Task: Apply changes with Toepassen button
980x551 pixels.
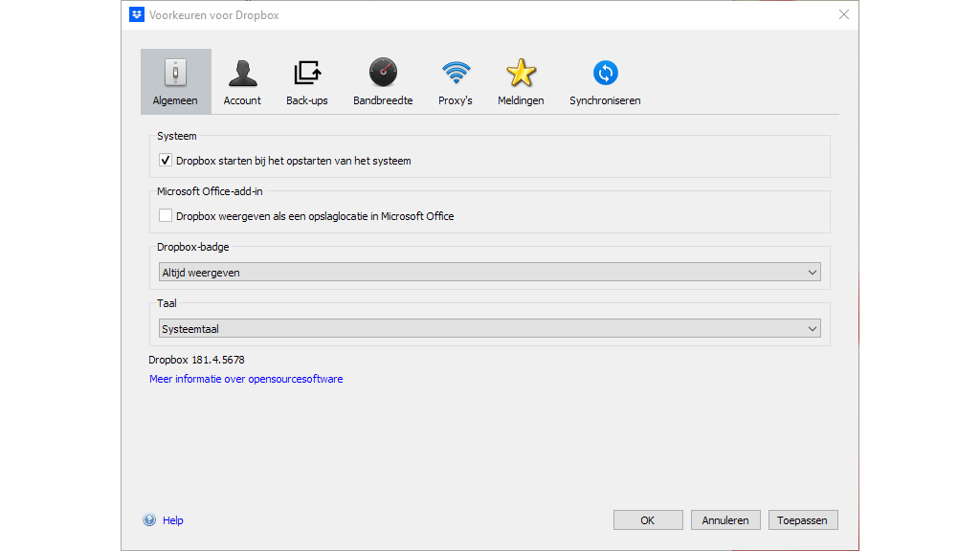Action: click(x=803, y=519)
